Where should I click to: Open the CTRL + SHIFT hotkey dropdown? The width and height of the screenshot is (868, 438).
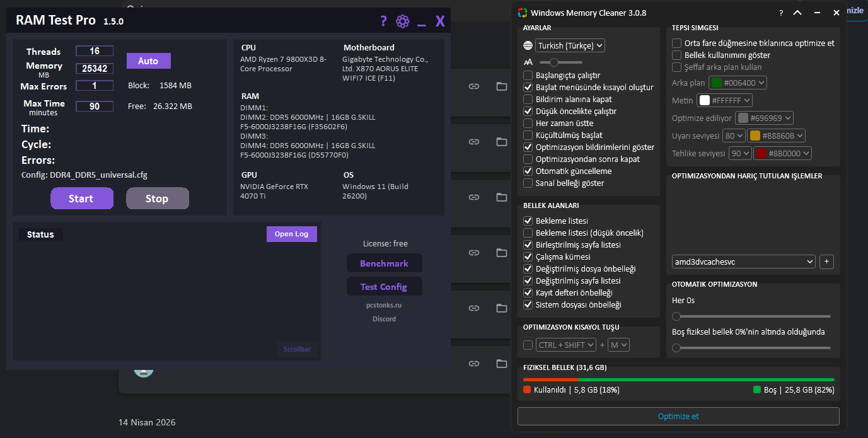point(565,345)
